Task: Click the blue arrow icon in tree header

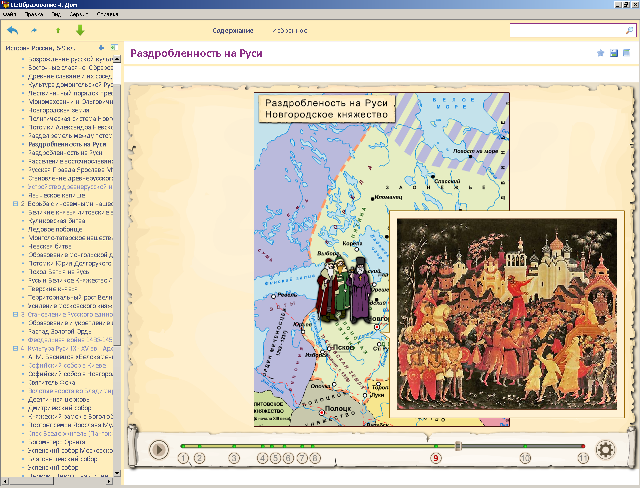Action: tap(101, 47)
